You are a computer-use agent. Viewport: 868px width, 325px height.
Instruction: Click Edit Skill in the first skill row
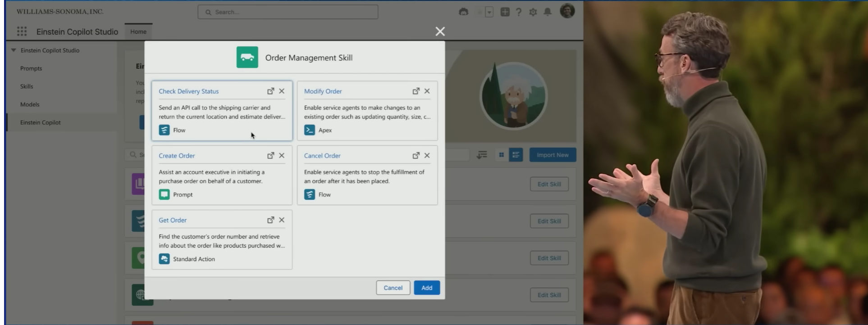click(x=549, y=184)
